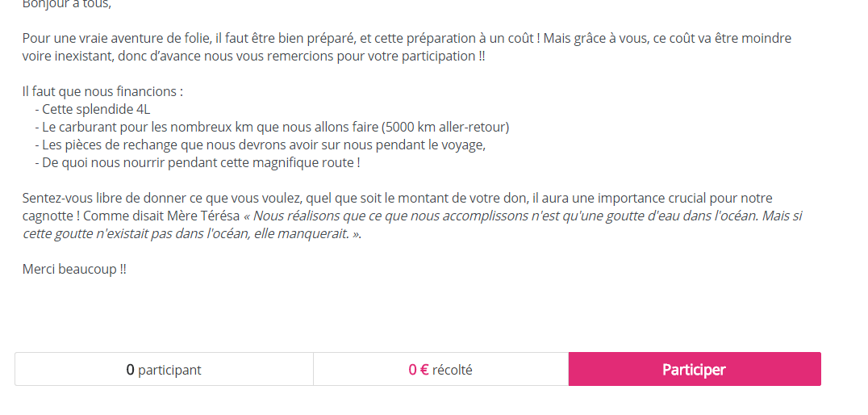Click the italic "cette goutte n'existait pas" line

(x=192, y=233)
